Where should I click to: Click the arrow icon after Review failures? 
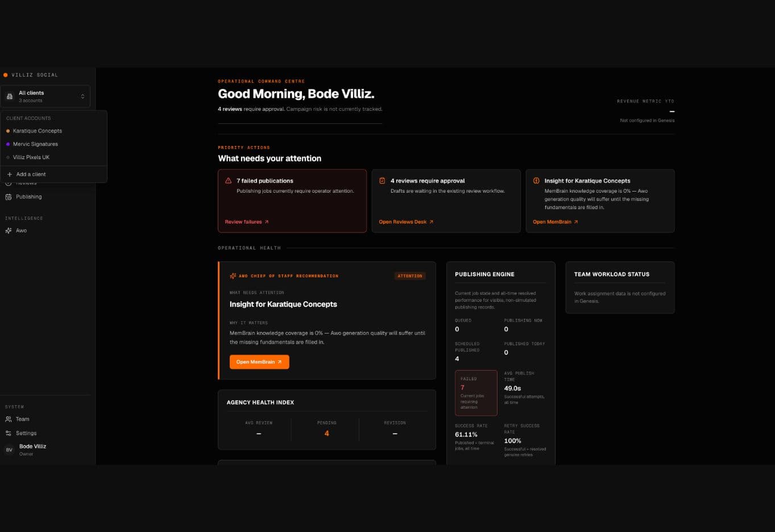point(267,222)
